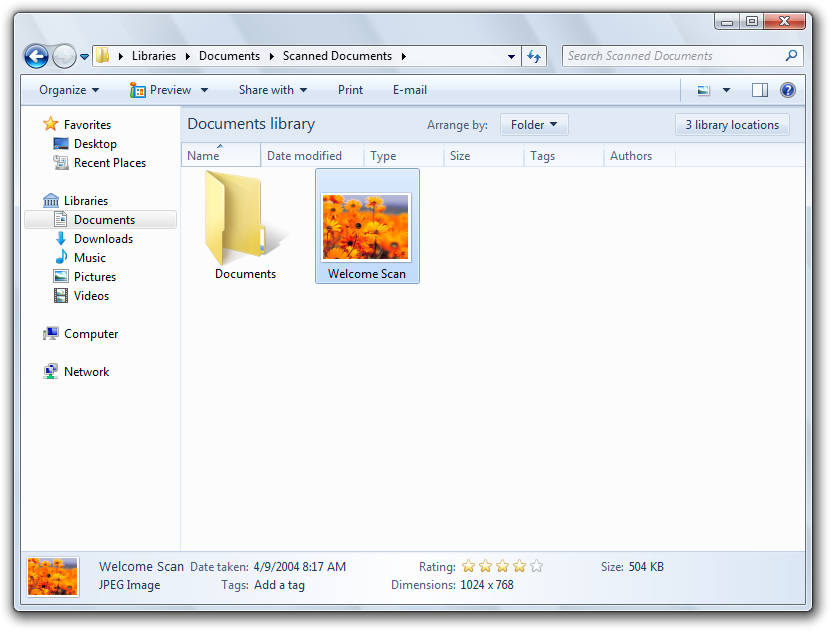Screen dimensions: 832x632
Task: Click Print in the toolbar
Action: (350, 90)
